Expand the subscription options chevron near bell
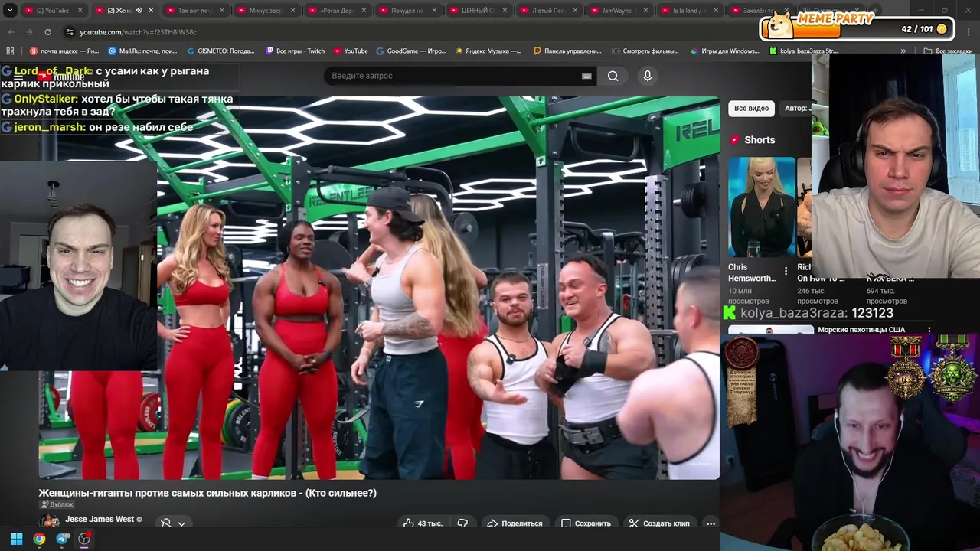The height and width of the screenshot is (551, 980). point(181,523)
